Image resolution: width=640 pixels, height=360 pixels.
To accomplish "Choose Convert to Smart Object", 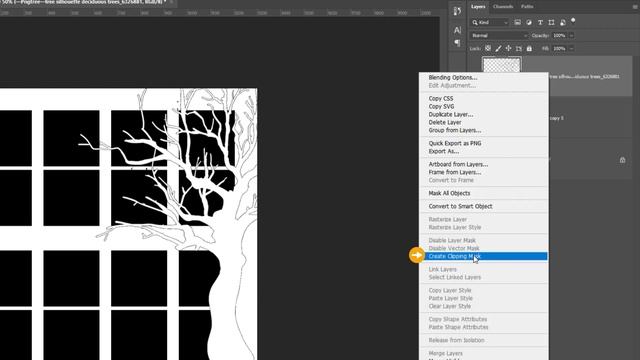I will click(x=460, y=206).
